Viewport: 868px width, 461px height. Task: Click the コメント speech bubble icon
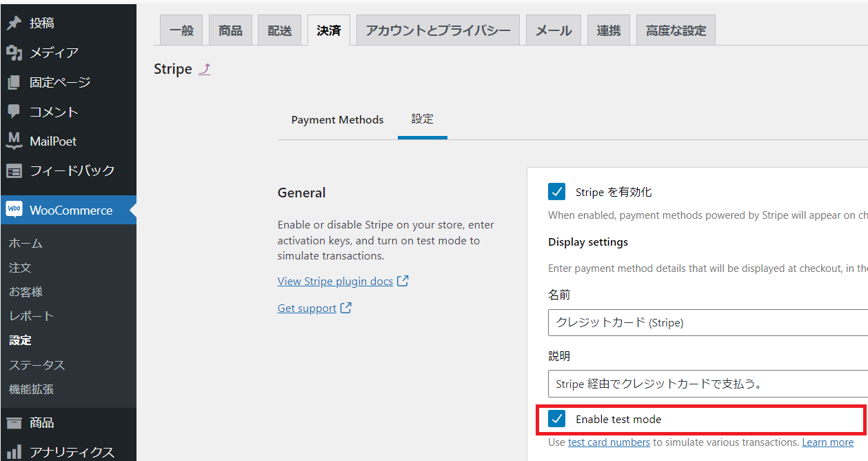[14, 112]
